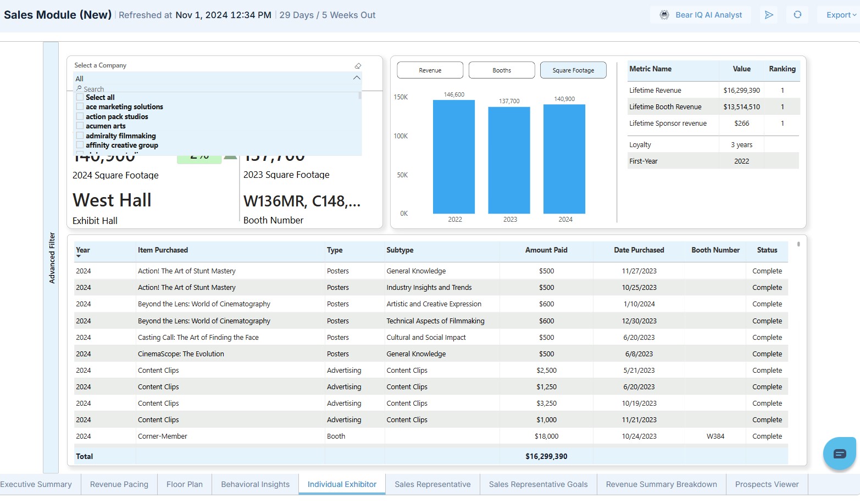Switch to Revenue Summary Breakdown tab
Image resolution: width=860 pixels, height=504 pixels.
[662, 484]
